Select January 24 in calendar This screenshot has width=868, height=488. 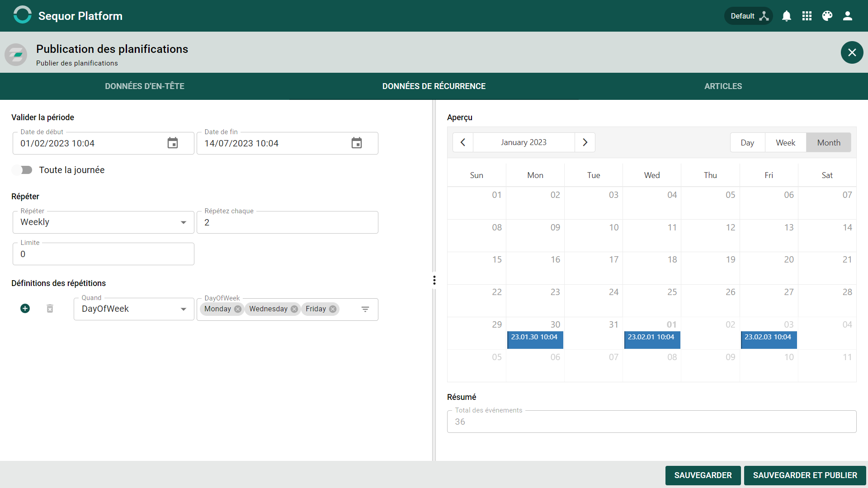coord(594,300)
